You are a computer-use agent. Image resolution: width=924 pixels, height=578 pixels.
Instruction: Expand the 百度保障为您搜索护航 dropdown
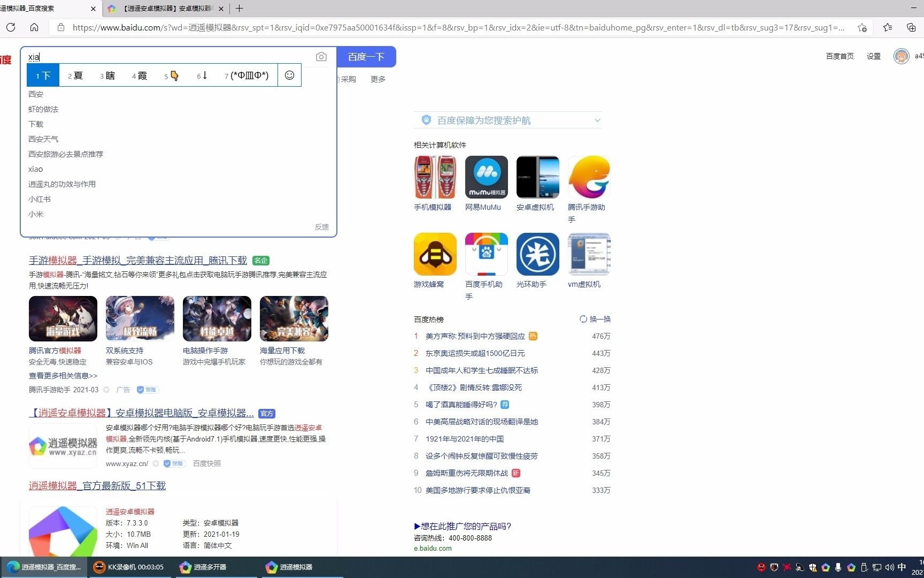[597, 120]
